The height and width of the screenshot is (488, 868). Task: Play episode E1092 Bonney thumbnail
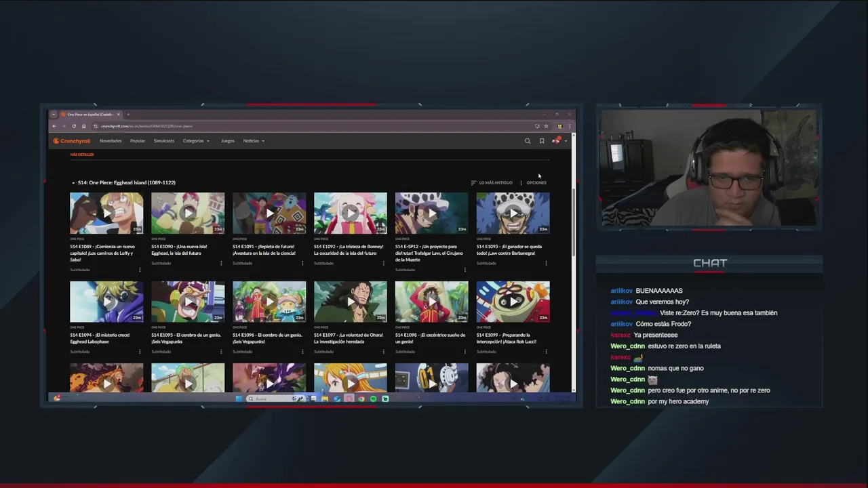[351, 213]
